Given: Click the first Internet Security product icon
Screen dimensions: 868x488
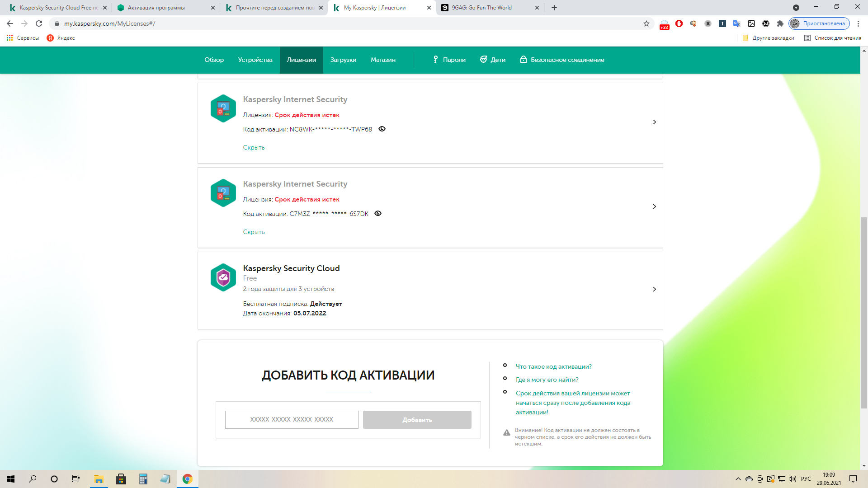Looking at the screenshot, I should click(x=223, y=108).
